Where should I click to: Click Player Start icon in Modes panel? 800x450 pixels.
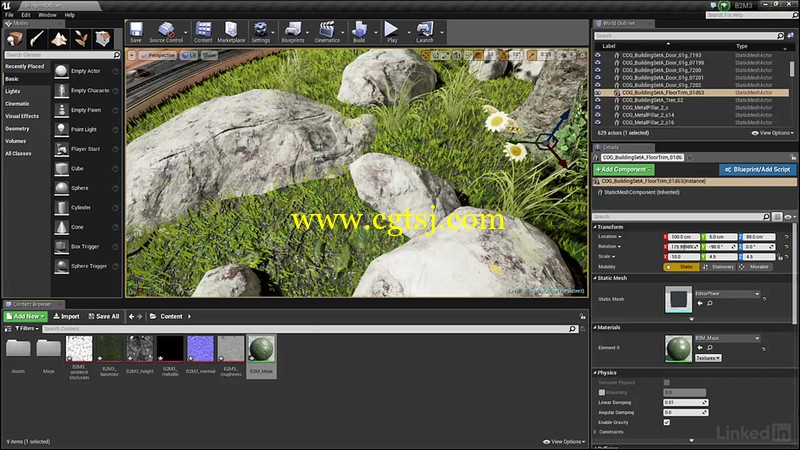pyautogui.click(x=61, y=149)
